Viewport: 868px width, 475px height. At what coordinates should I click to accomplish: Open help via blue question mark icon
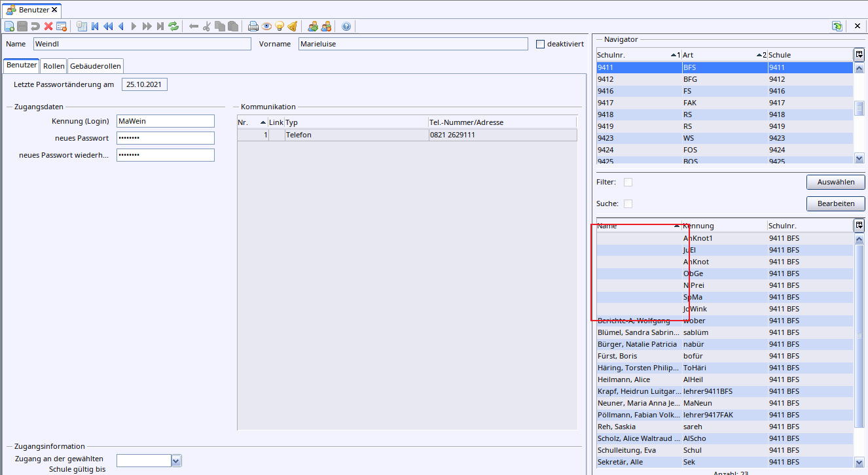[x=346, y=26]
